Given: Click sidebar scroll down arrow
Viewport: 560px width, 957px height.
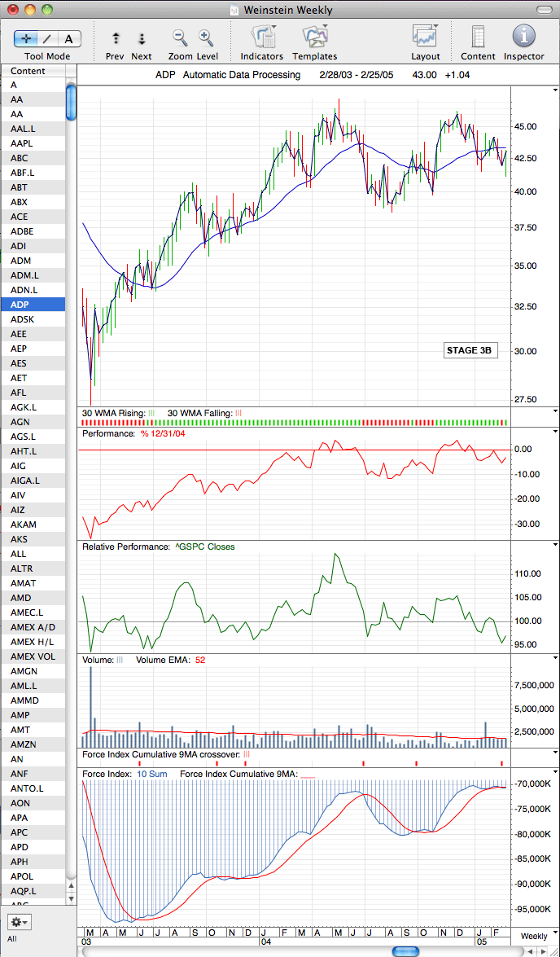Looking at the screenshot, I should tap(71, 899).
